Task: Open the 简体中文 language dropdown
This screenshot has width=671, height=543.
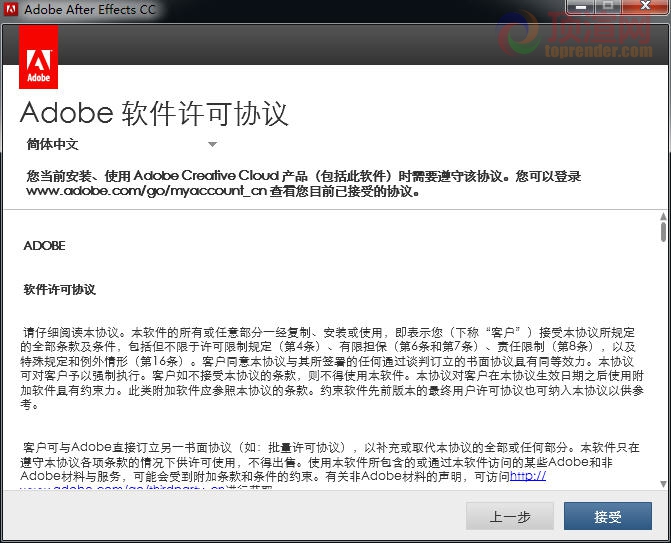Action: 122,144
